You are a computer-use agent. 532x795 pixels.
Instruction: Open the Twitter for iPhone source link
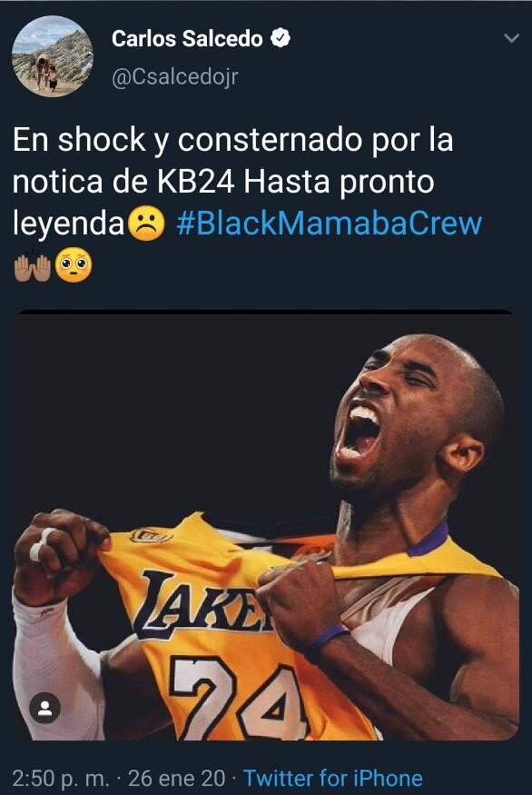333,779
